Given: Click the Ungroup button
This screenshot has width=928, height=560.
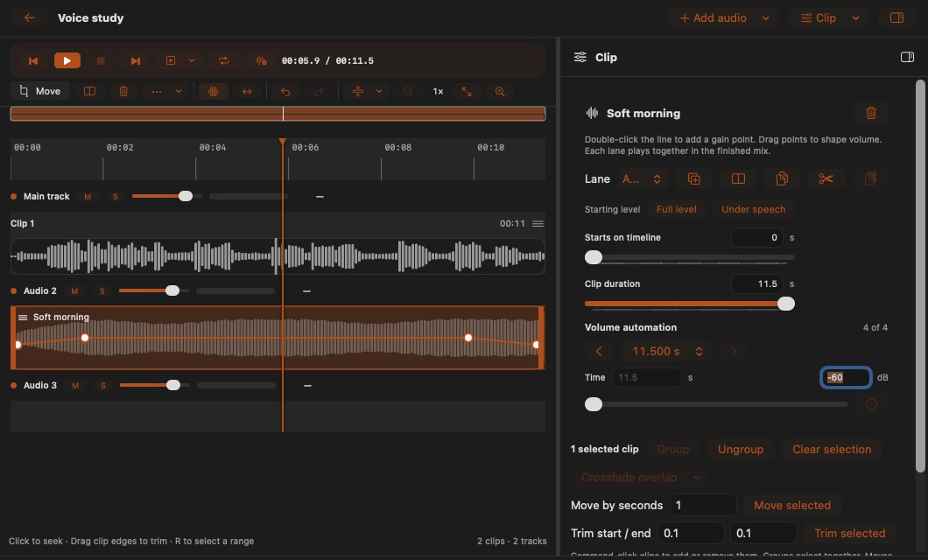Looking at the screenshot, I should pyautogui.click(x=741, y=450).
